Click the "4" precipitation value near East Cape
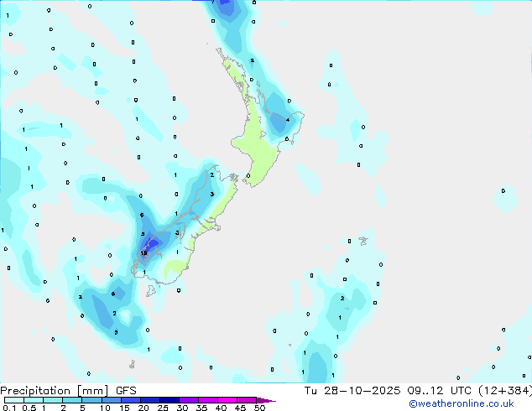The width and height of the screenshot is (532, 411). pyautogui.click(x=288, y=120)
